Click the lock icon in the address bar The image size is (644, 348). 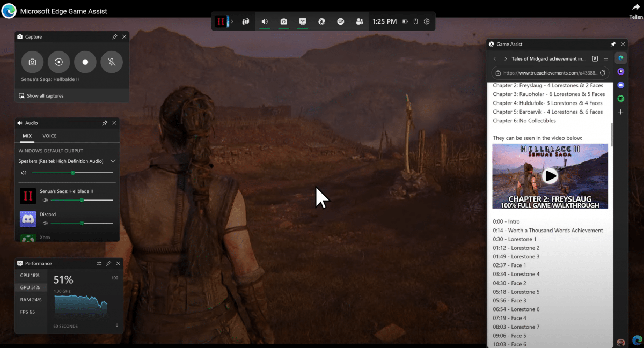498,73
